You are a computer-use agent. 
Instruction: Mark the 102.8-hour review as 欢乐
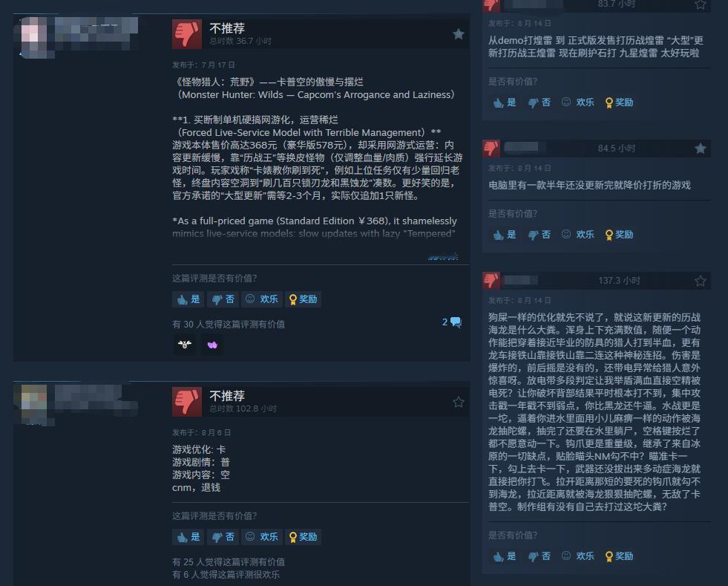pyautogui.click(x=262, y=537)
